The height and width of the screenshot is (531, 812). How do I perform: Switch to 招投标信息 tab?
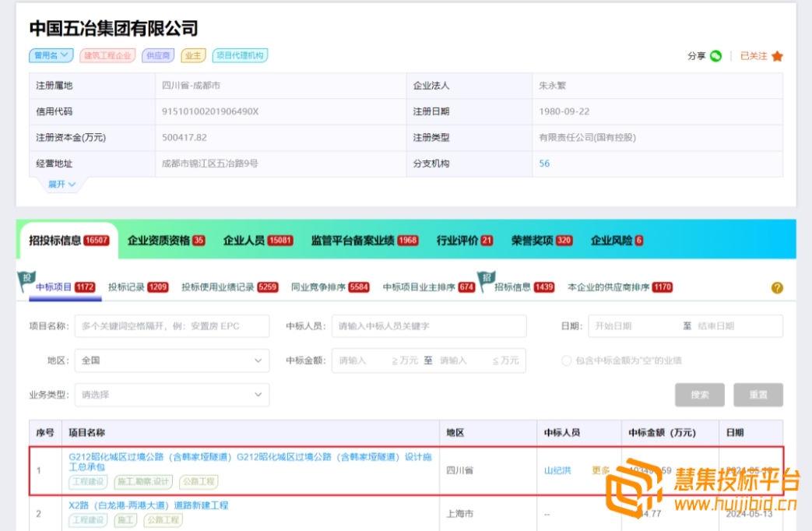tap(69, 241)
